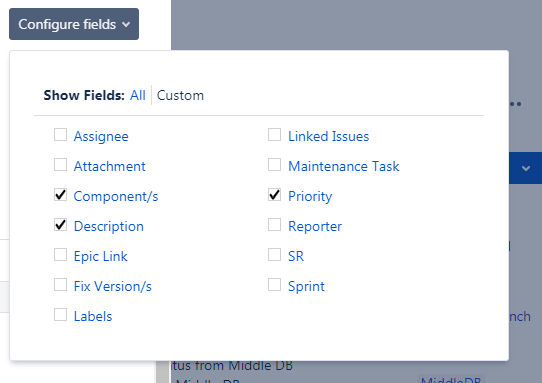Click the Reporter field label
Image resolution: width=542 pixels, height=383 pixels.
click(x=315, y=226)
